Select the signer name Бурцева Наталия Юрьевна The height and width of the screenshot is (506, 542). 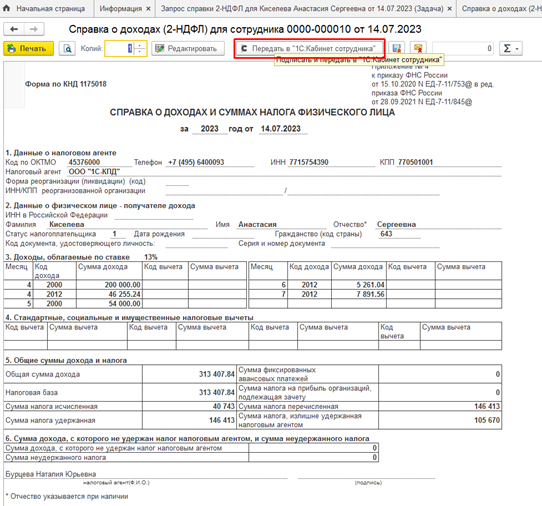coord(50,474)
